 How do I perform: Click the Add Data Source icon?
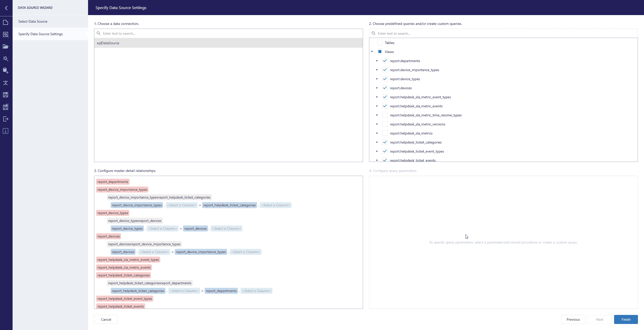pos(6,71)
